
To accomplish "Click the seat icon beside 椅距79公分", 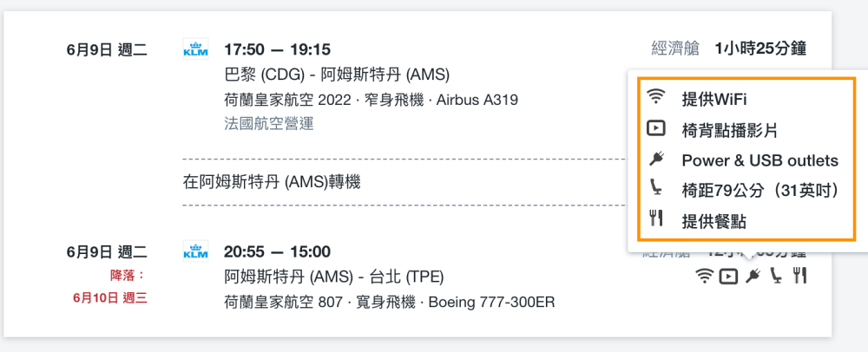I will point(656,188).
